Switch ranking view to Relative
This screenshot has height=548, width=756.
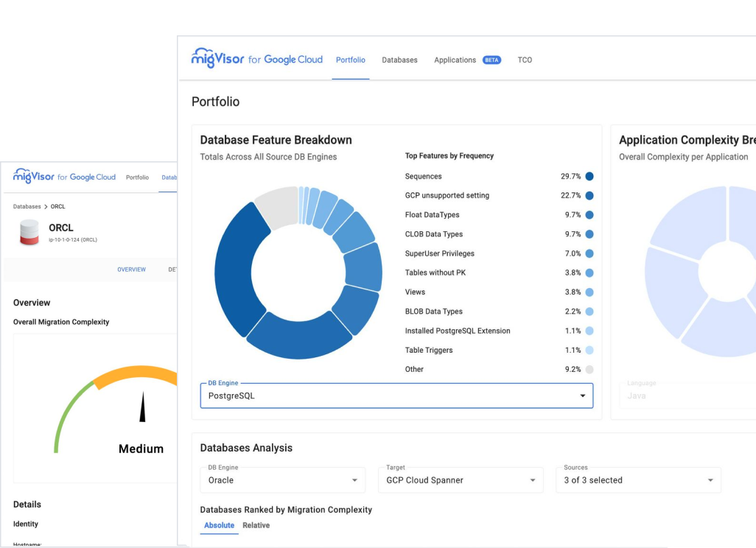(x=256, y=525)
